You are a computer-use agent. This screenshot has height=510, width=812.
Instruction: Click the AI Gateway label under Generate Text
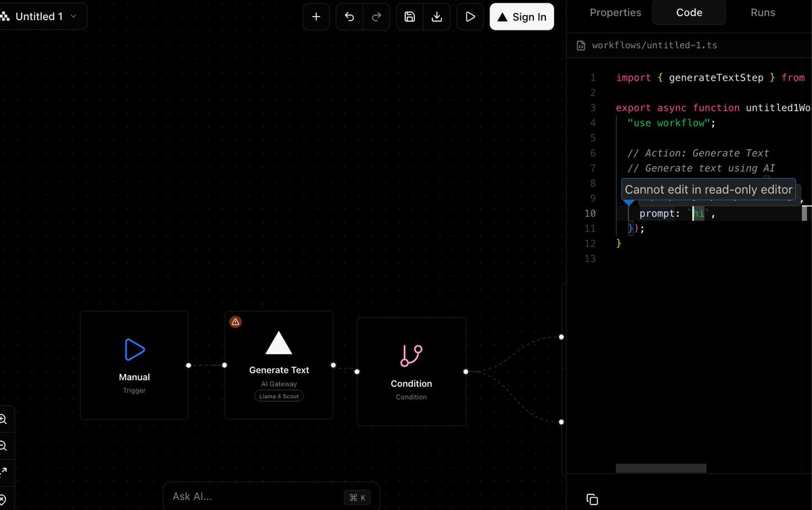(x=279, y=384)
